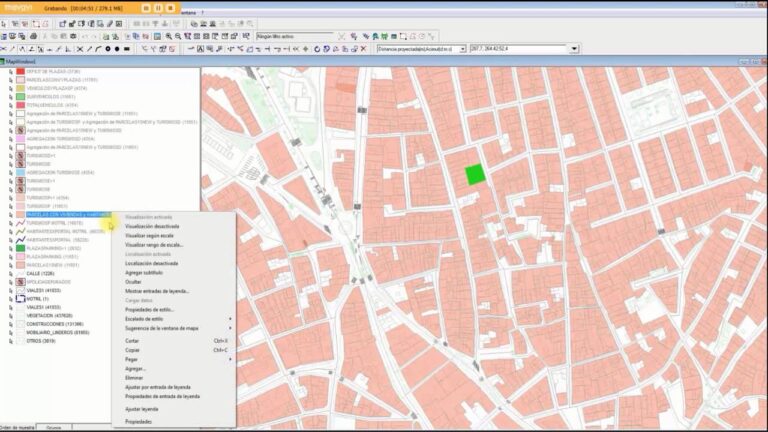This screenshot has width=768, height=432.
Task: Choose 'Visualizar rango de escala...' menu entry
Action: [x=154, y=245]
